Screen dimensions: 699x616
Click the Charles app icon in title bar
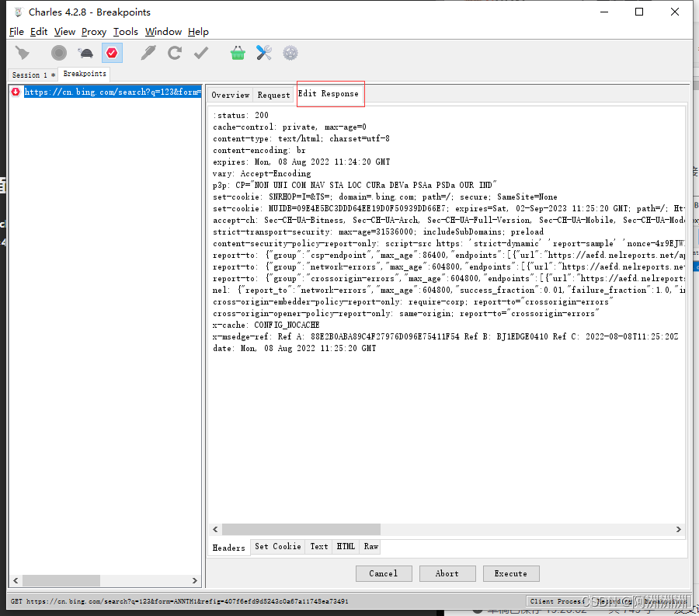point(18,12)
